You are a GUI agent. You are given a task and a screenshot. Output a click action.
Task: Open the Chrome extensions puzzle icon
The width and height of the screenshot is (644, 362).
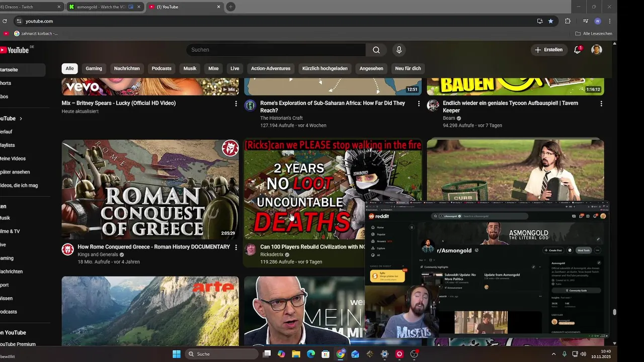click(568, 21)
